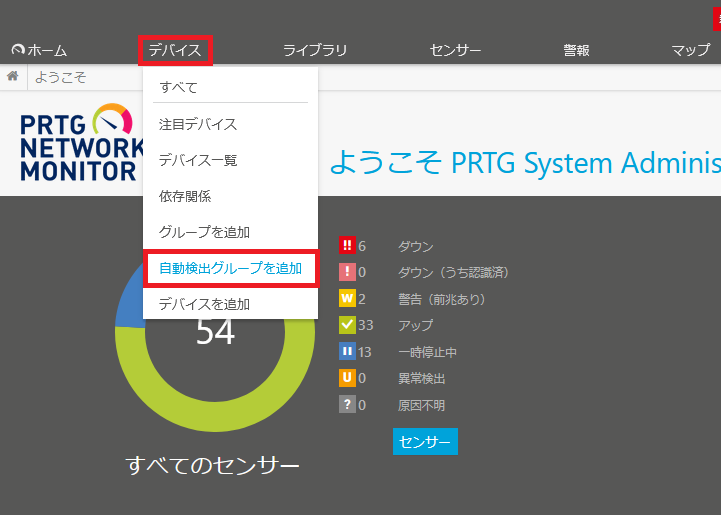
Task: Click the blue センサー button
Action: pyautogui.click(x=425, y=441)
